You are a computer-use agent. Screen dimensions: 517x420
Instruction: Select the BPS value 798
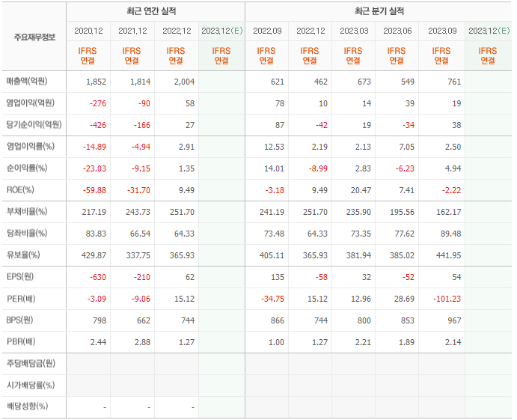point(100,320)
